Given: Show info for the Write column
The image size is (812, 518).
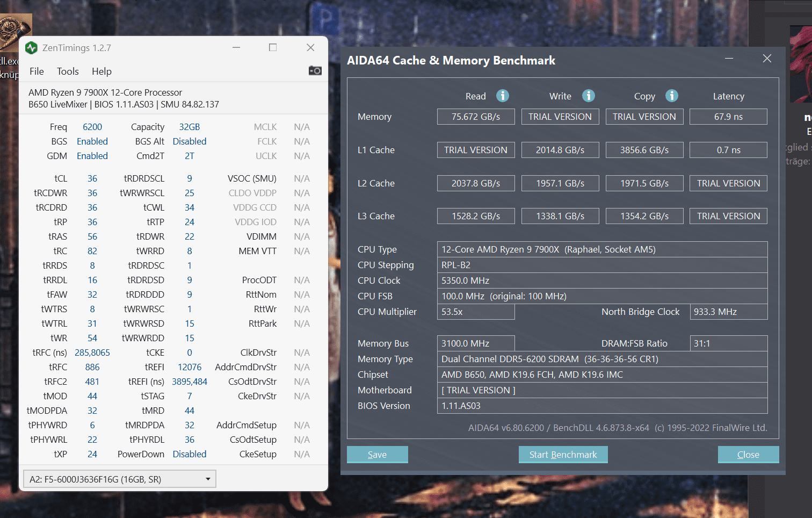Looking at the screenshot, I should 589,96.
